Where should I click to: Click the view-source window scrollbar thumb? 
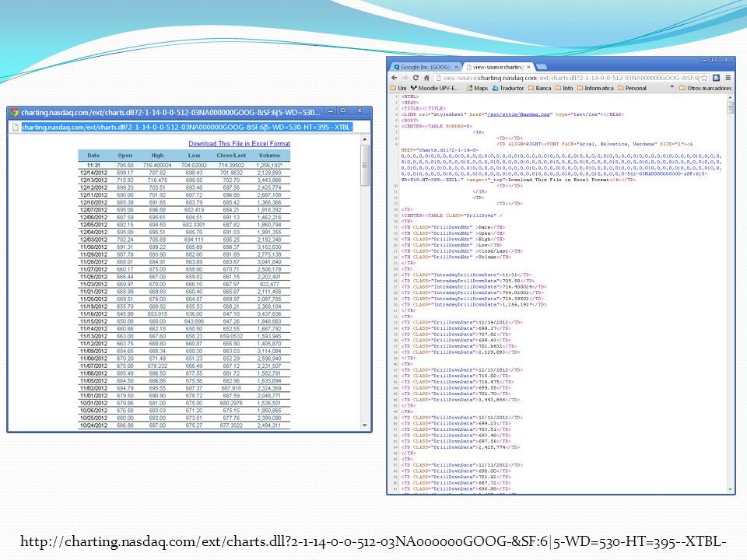click(731, 107)
